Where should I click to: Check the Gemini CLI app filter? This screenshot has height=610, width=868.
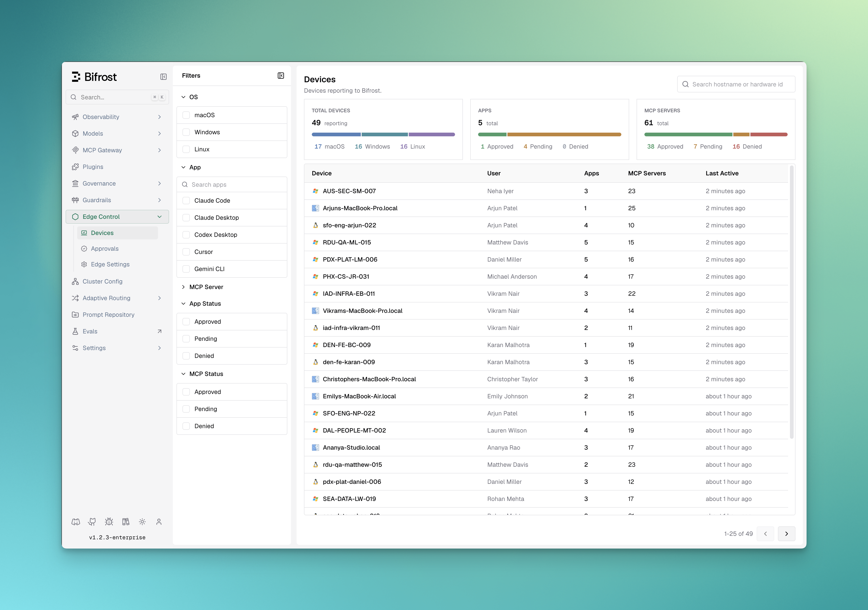(x=186, y=269)
